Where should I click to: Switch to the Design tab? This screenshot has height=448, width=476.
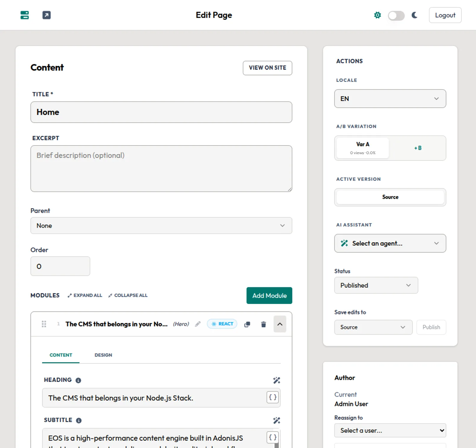(x=103, y=355)
